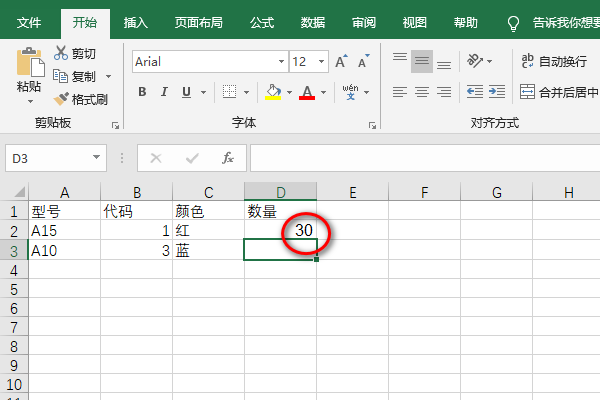Toggle 自动换行 wrap text
The image size is (600, 400).
pyautogui.click(x=554, y=61)
